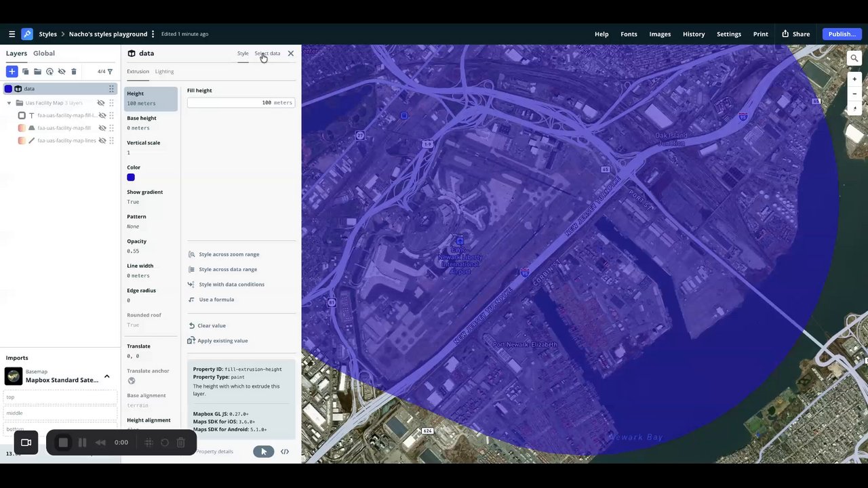Click Style with data conditions
The image size is (868, 488).
pos(226,285)
